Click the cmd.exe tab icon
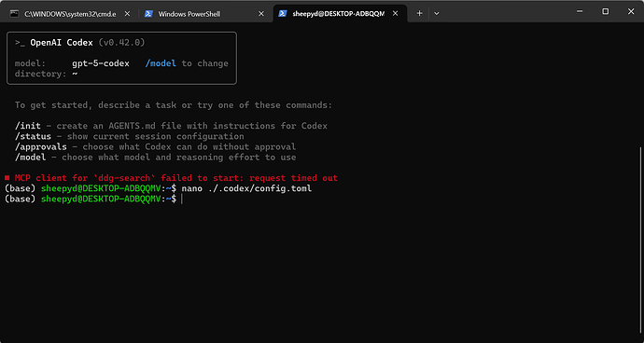This screenshot has width=644, height=343. [x=14, y=14]
